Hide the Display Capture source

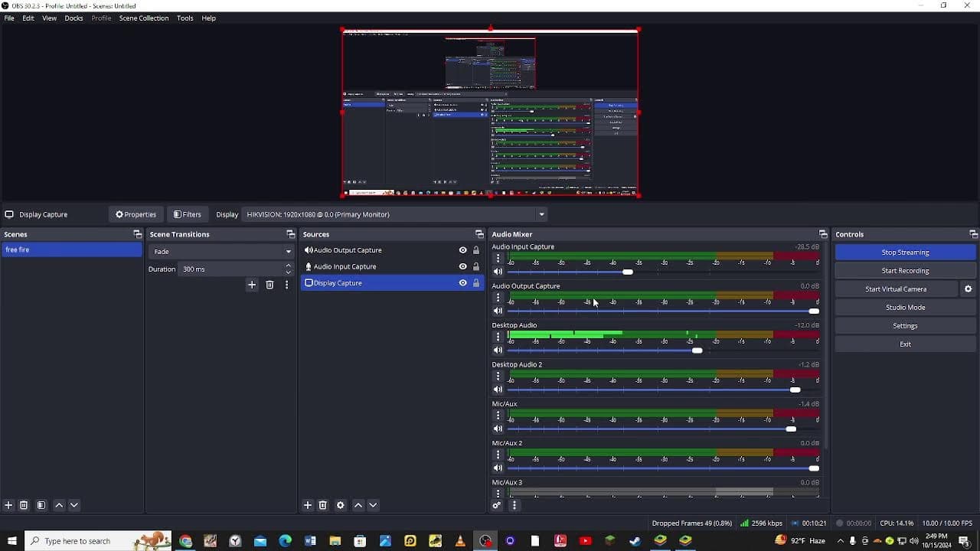pyautogui.click(x=462, y=283)
